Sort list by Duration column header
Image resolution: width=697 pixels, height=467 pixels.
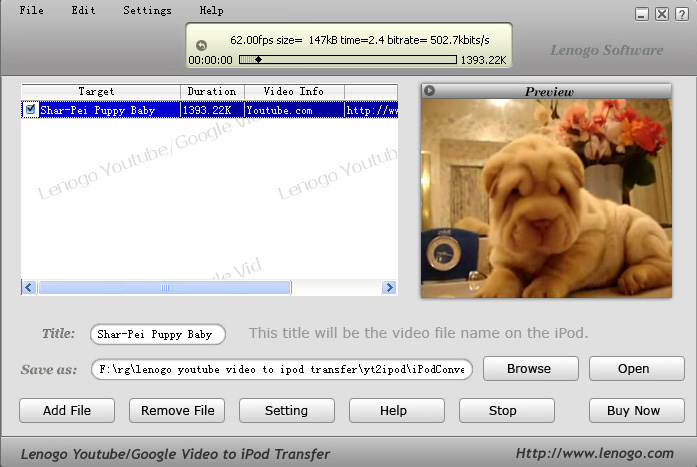(211, 92)
